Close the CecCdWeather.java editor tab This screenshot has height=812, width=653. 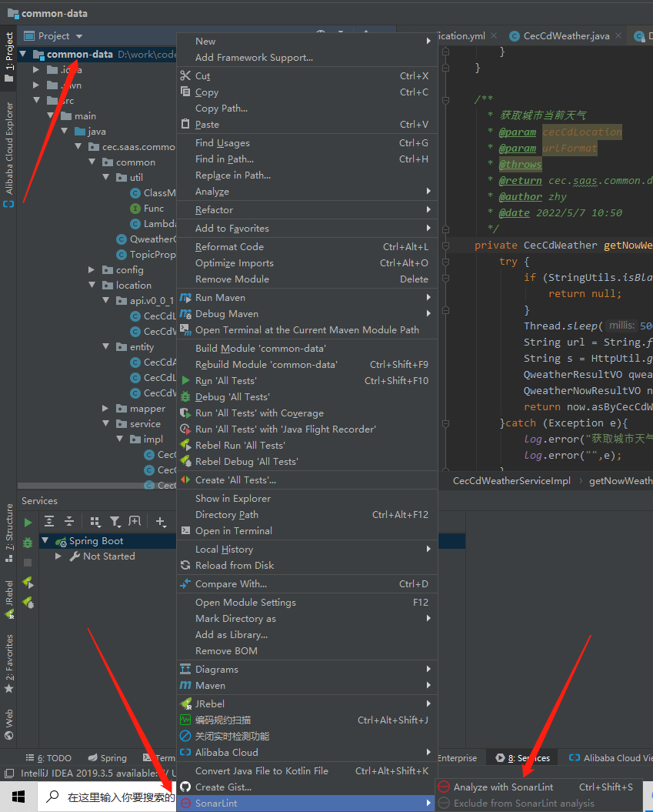(x=618, y=35)
